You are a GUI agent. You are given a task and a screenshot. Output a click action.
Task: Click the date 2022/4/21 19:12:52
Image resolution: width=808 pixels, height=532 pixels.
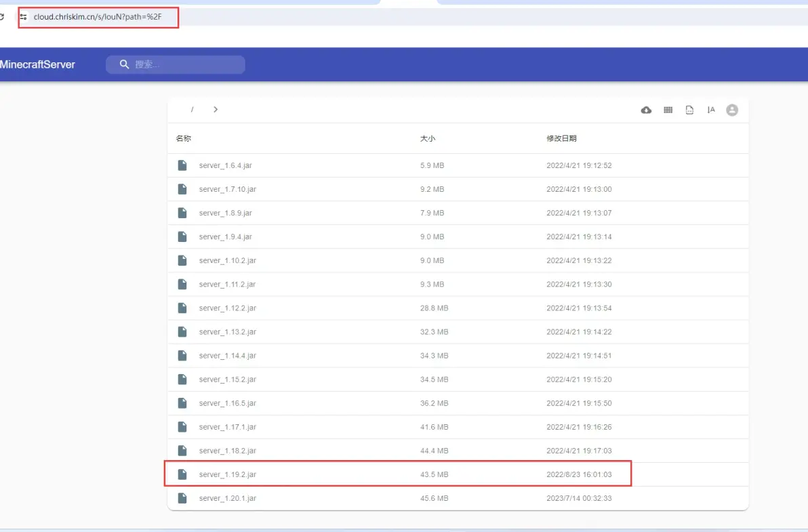579,165
